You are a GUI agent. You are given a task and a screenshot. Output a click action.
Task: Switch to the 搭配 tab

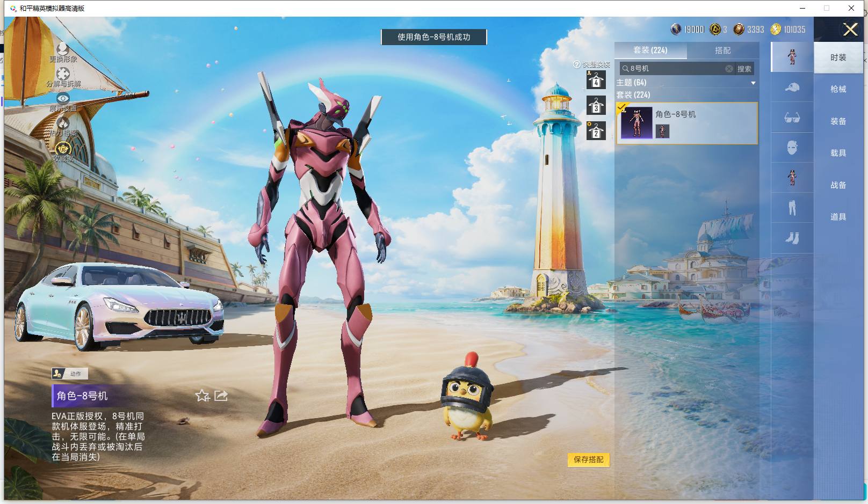click(x=723, y=50)
